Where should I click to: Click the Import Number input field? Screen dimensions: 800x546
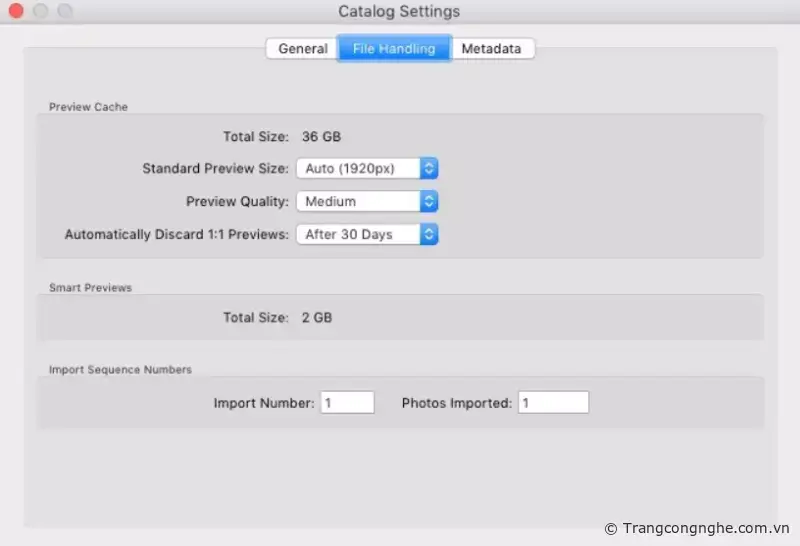[x=347, y=402]
